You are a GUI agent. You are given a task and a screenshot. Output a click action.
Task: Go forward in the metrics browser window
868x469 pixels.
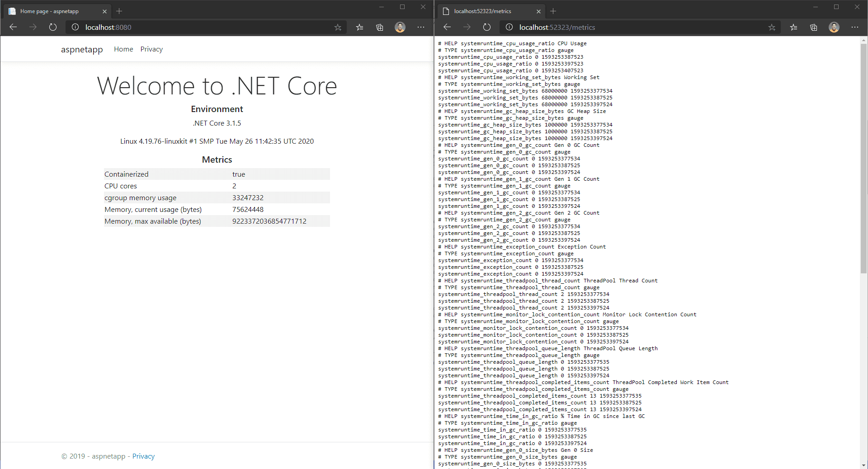(467, 27)
